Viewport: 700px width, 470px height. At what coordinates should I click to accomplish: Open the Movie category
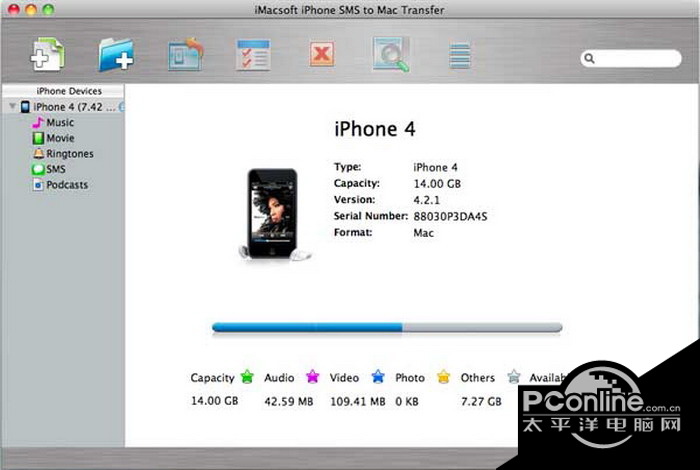(x=53, y=138)
